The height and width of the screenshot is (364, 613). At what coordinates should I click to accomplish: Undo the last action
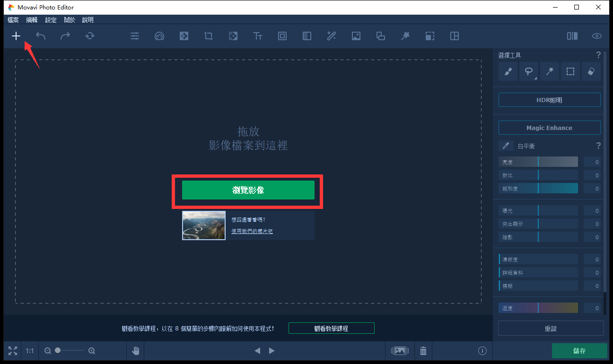pyautogui.click(x=41, y=36)
